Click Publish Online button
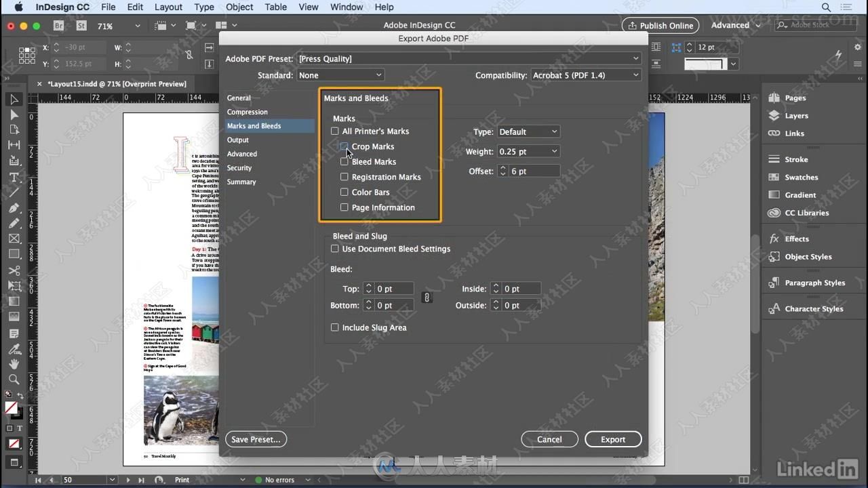 [660, 25]
